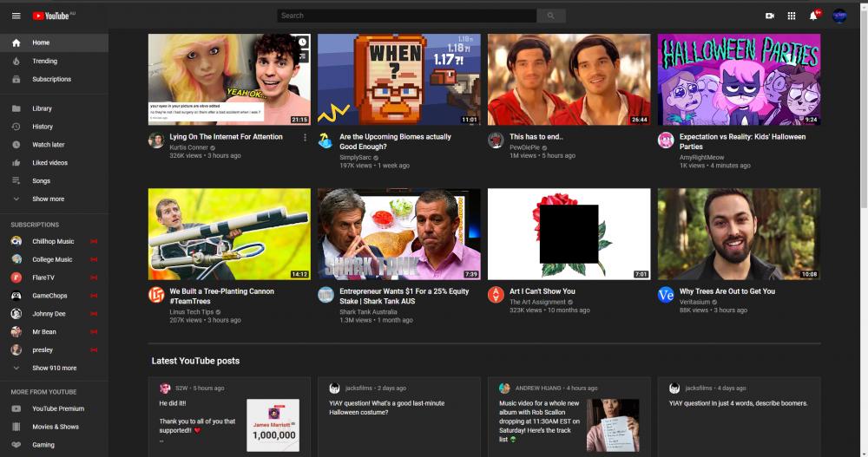Open GameChops channel subscription
This screenshot has width=868, height=457.
pyautogui.click(x=54, y=296)
